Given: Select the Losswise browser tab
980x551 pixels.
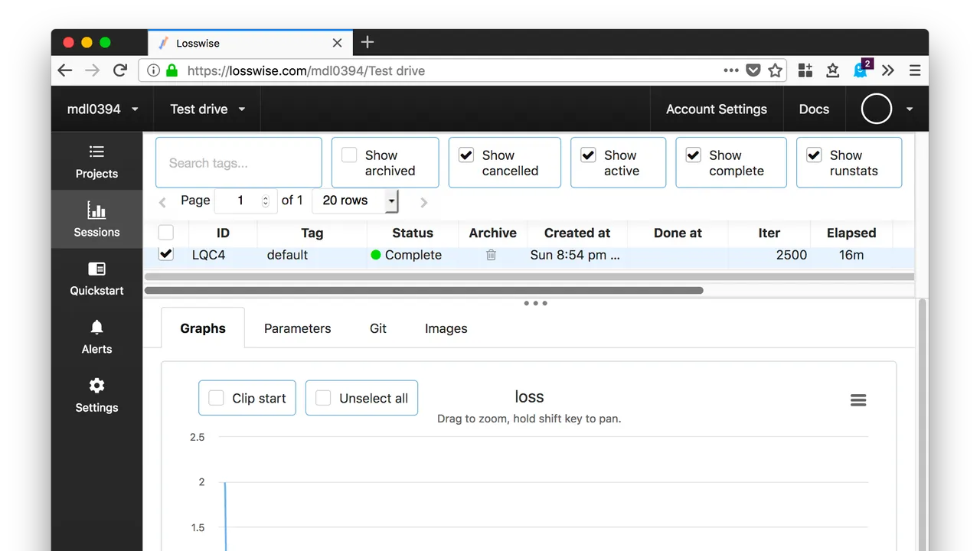Looking at the screenshot, I should [250, 43].
